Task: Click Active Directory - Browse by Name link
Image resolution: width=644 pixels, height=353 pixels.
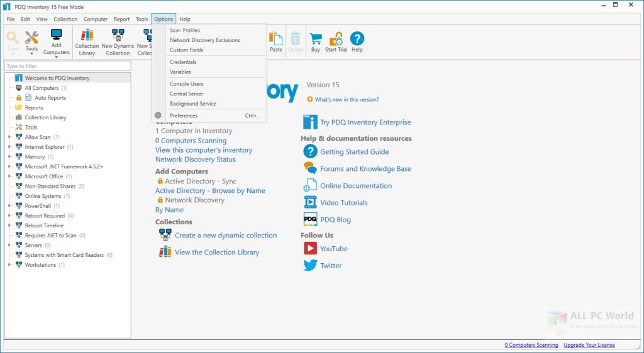Action: [210, 191]
